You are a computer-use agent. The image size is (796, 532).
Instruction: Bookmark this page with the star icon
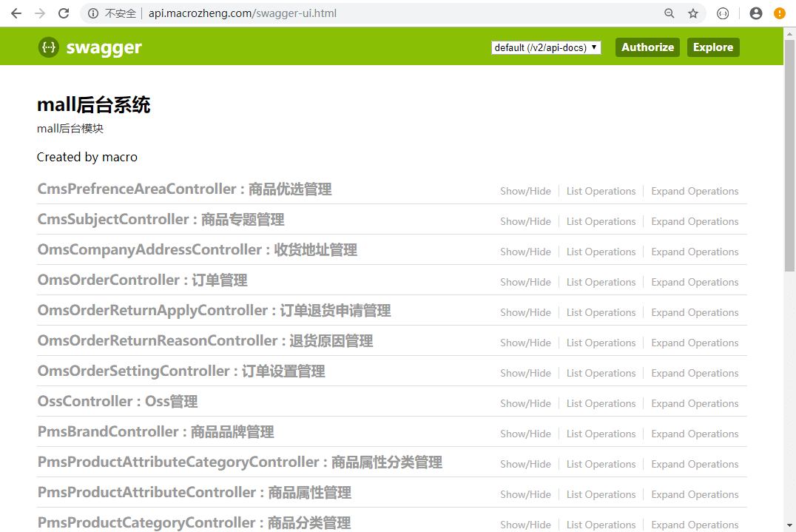pos(693,13)
